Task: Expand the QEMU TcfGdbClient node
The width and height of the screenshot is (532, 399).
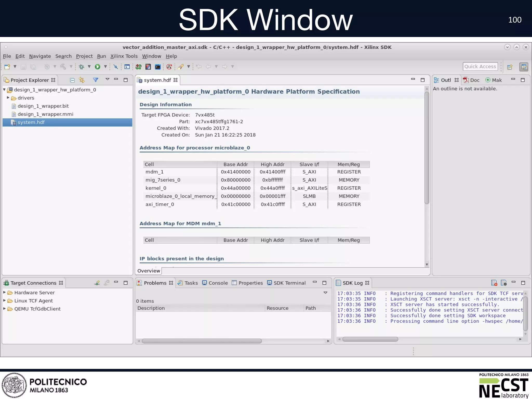Action: coord(4,309)
